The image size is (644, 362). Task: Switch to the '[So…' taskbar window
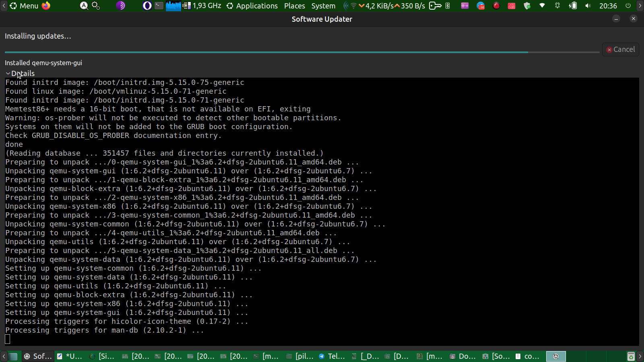pyautogui.click(x=496, y=356)
